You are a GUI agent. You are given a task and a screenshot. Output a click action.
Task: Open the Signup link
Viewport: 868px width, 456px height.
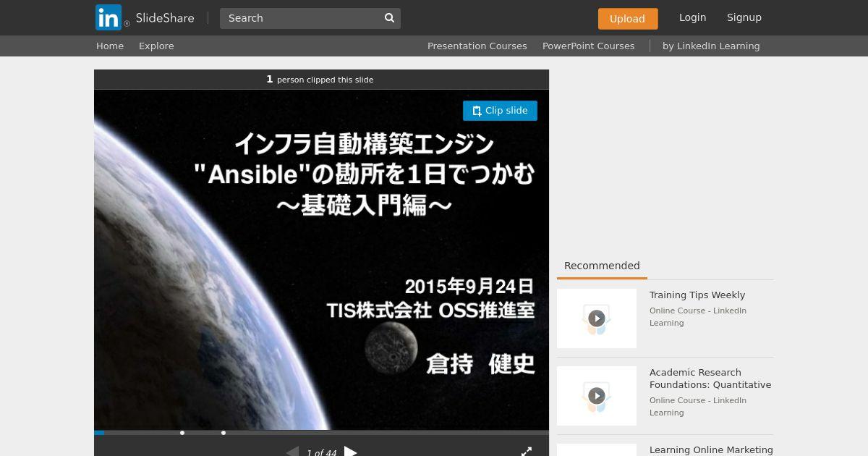(744, 17)
